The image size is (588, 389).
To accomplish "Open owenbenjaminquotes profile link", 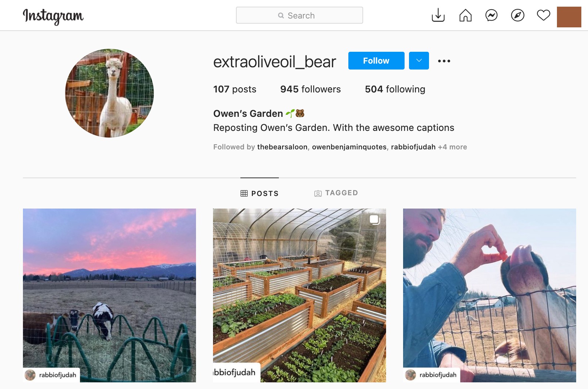I will (349, 147).
